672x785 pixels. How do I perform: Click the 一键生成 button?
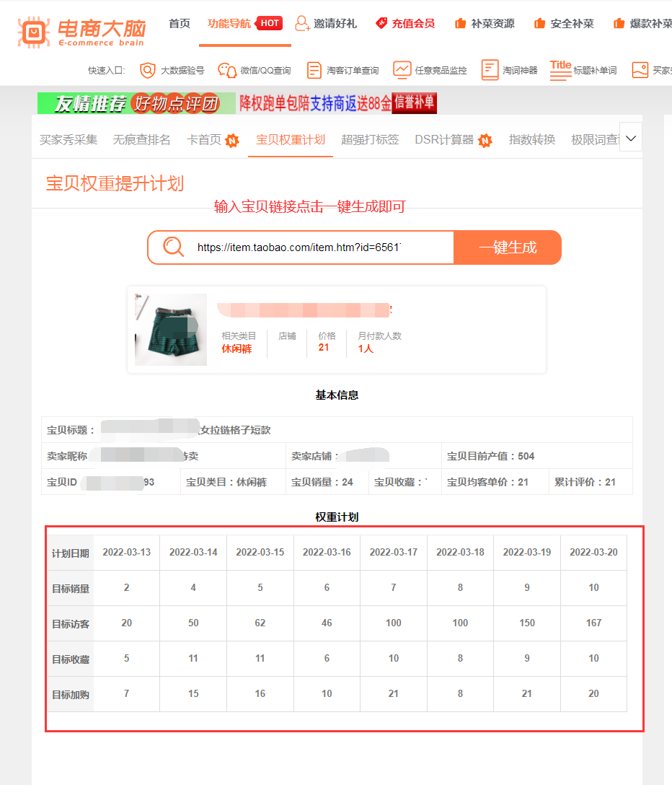click(508, 247)
